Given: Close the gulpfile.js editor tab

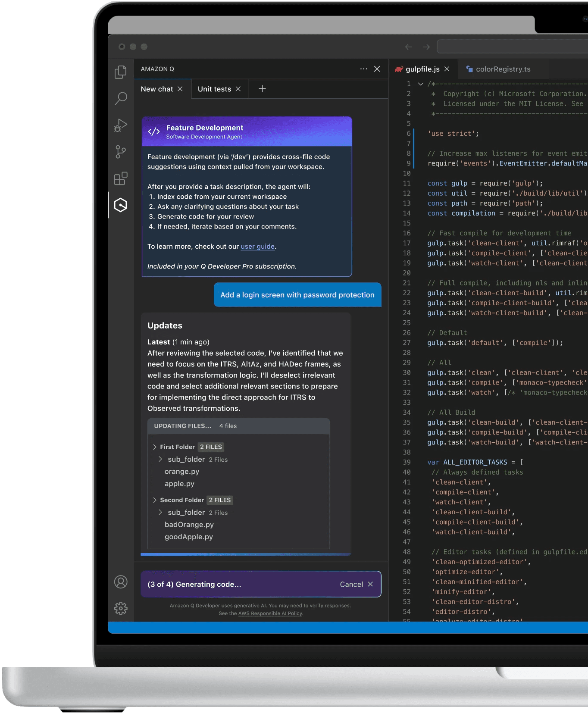Looking at the screenshot, I should click(447, 69).
